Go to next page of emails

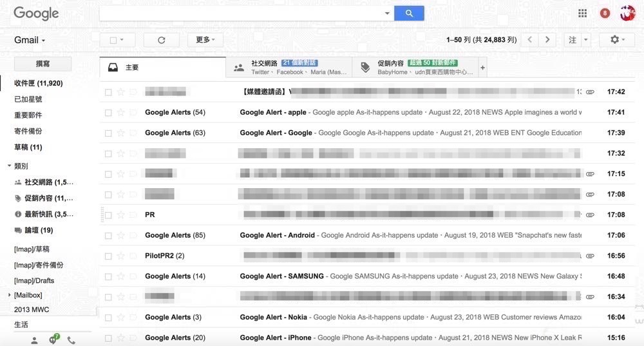(547, 40)
